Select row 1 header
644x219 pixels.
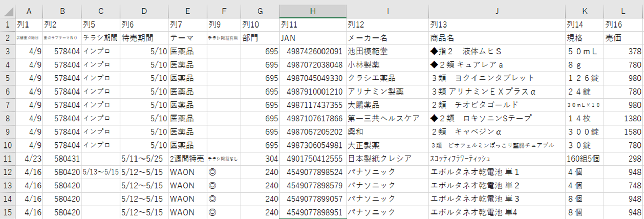click(8, 24)
